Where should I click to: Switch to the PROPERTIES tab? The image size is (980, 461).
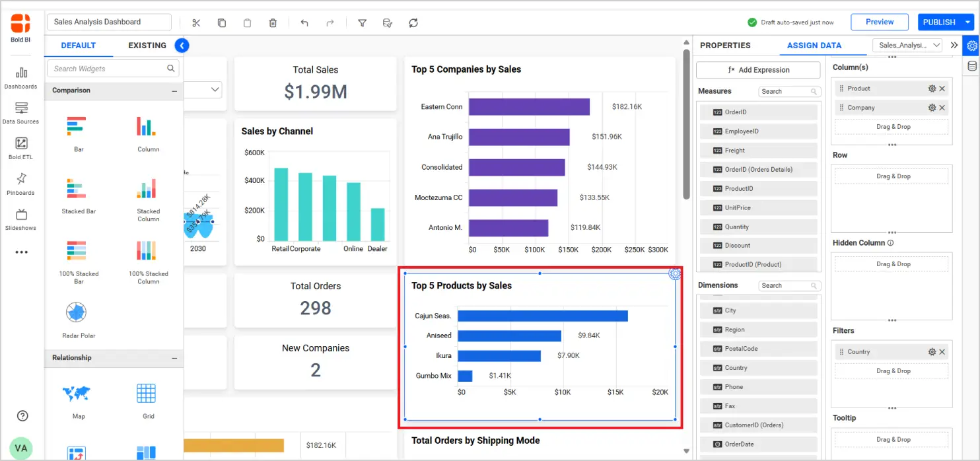[725, 46]
